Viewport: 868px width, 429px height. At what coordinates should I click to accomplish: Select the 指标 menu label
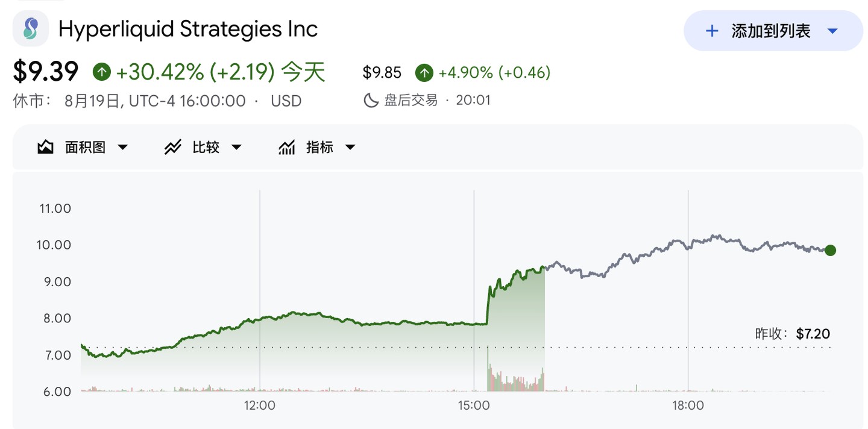click(x=319, y=147)
